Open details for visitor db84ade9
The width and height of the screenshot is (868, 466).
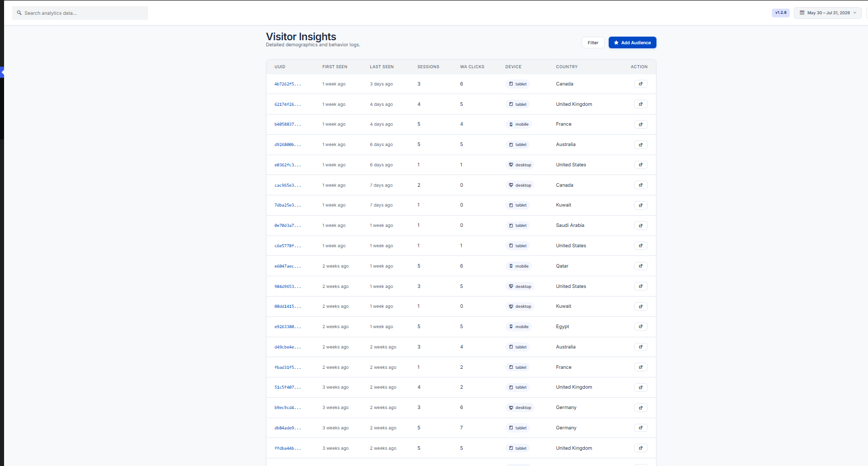pos(641,428)
